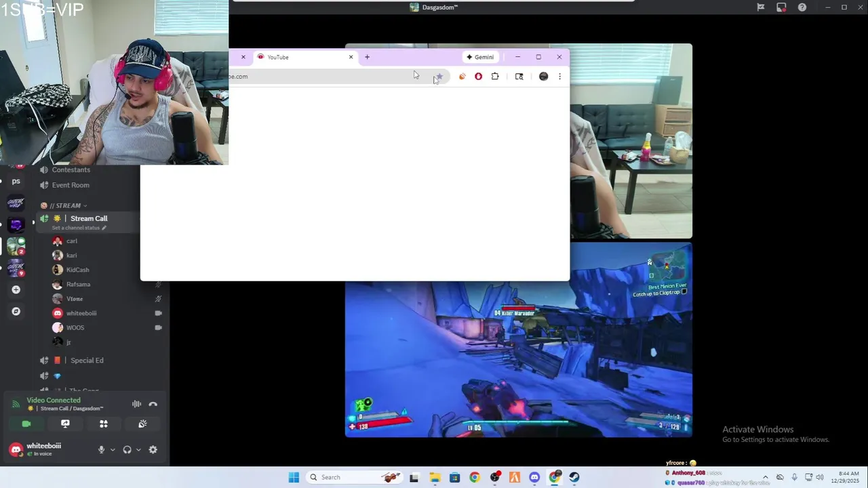Viewport: 868px width, 488px height.
Task: Join the Contestants voice channel
Action: [x=71, y=170]
